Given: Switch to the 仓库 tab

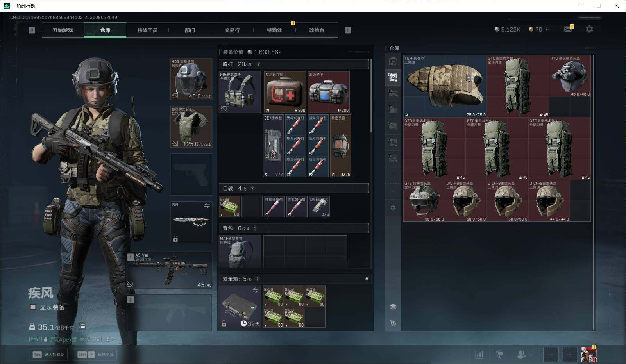Looking at the screenshot, I should 105,30.
